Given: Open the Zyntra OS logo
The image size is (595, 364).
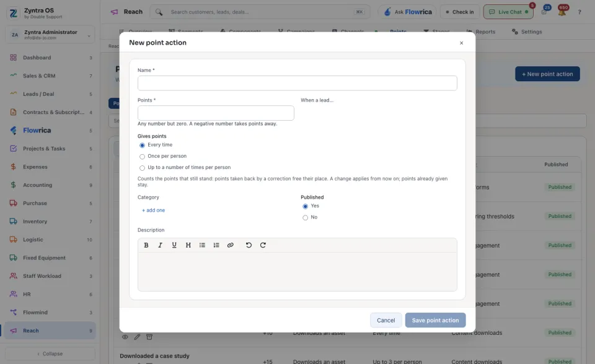Looking at the screenshot, I should click(14, 13).
